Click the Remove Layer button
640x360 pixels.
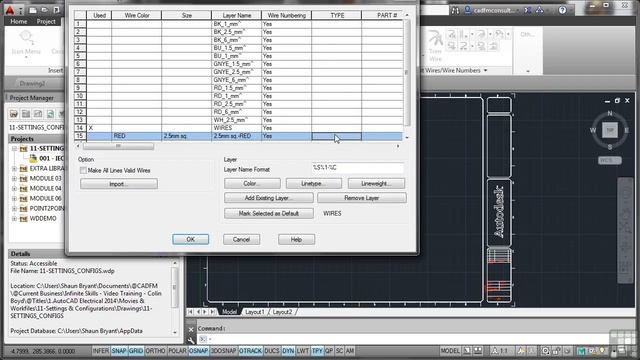click(362, 198)
